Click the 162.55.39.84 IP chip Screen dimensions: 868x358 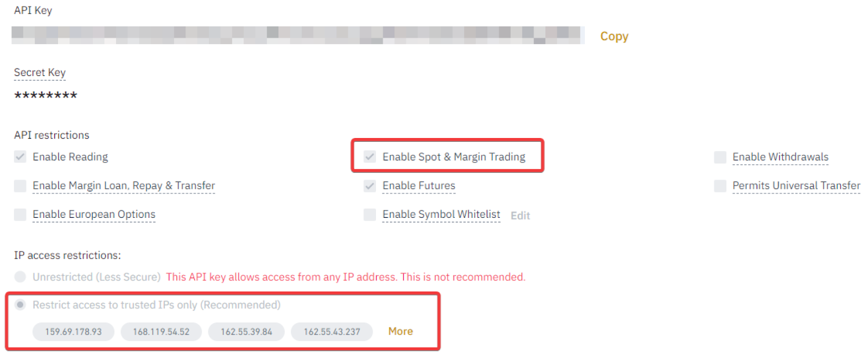click(x=246, y=332)
